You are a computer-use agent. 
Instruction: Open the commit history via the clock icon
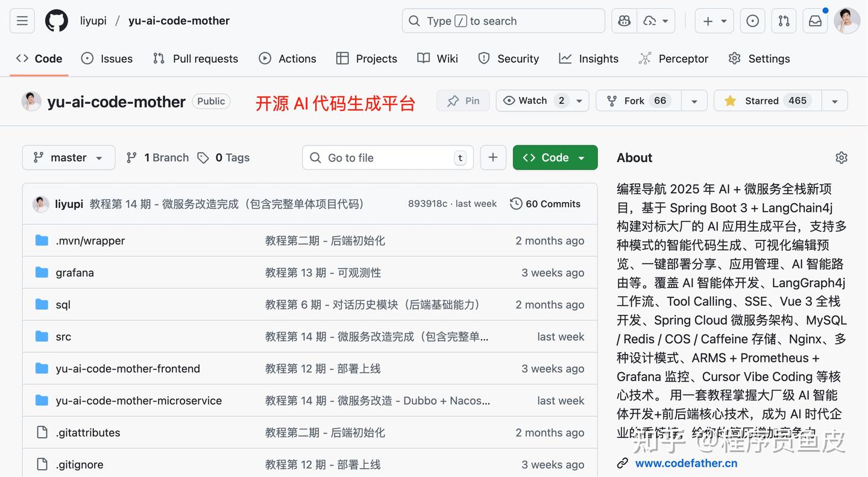tap(516, 204)
